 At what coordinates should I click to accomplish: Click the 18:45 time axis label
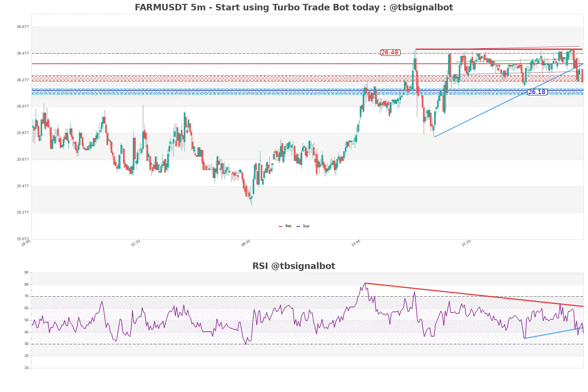point(26,243)
